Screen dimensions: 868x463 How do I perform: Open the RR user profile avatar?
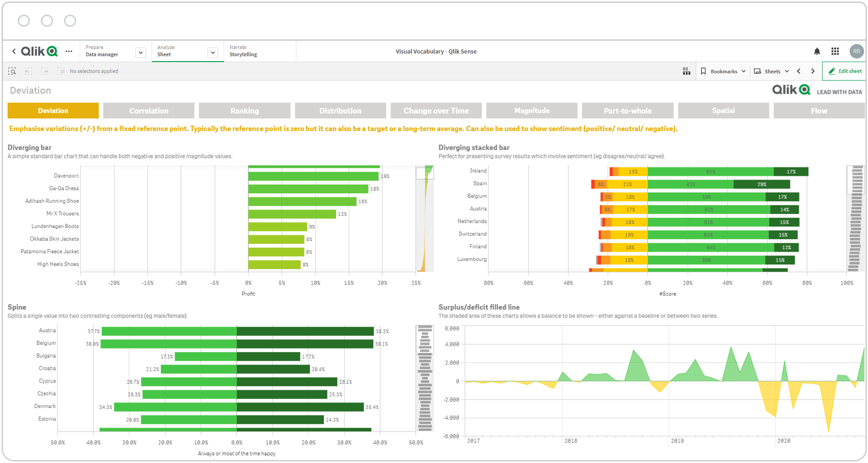tap(856, 51)
